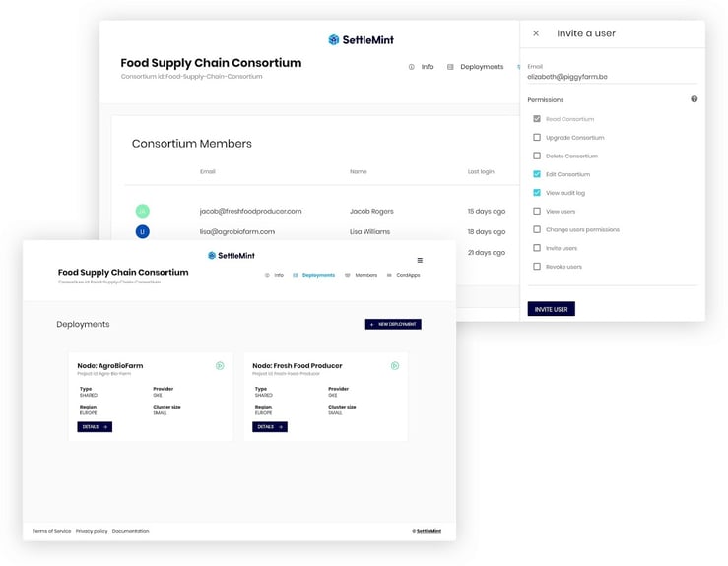Click Members tab icon in Deployments window

pyautogui.click(x=348, y=275)
